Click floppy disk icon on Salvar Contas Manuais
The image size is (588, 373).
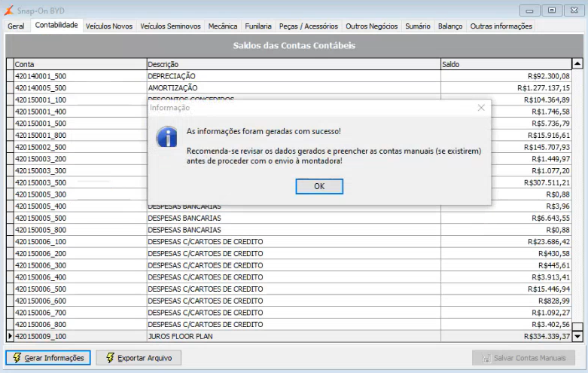(x=486, y=359)
